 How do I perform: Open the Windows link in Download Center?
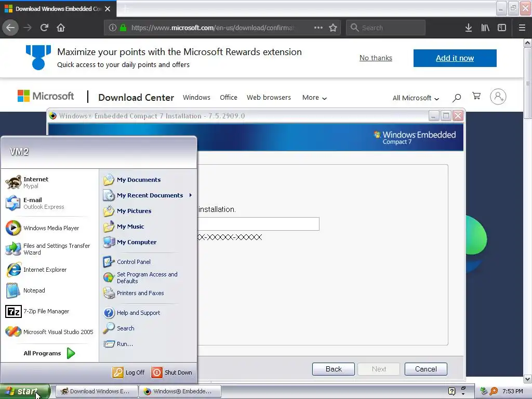196,97
